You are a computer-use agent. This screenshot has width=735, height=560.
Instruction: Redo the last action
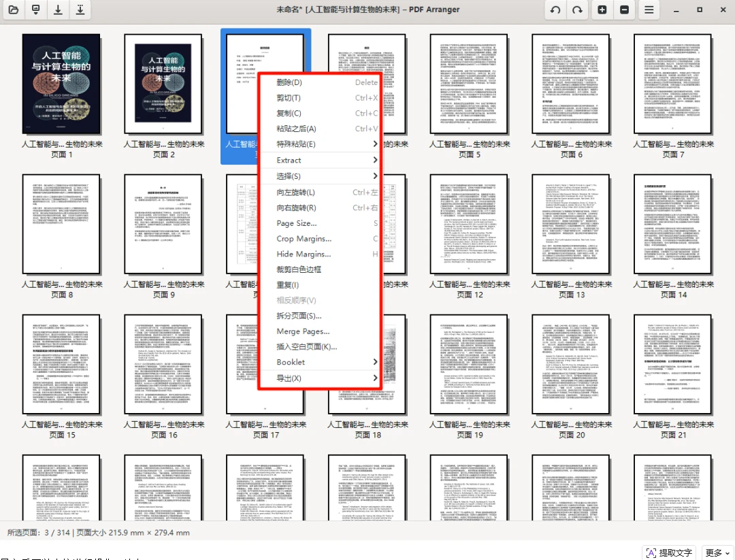576,10
